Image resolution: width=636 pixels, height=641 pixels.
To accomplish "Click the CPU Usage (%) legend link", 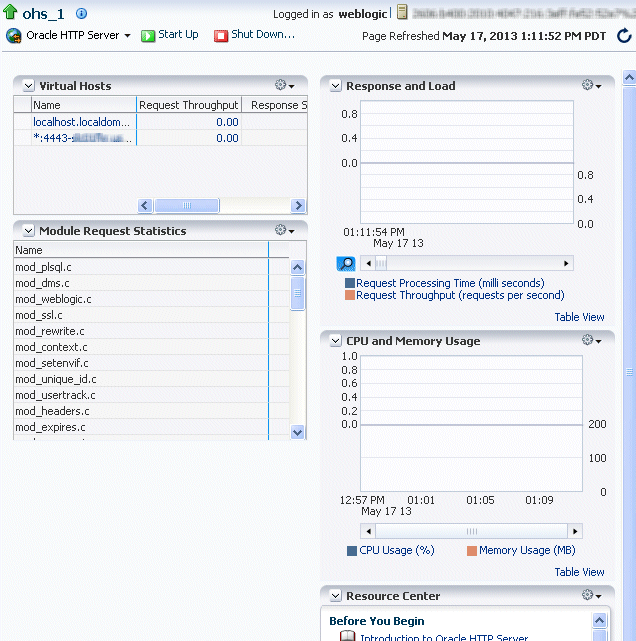I will click(396, 550).
